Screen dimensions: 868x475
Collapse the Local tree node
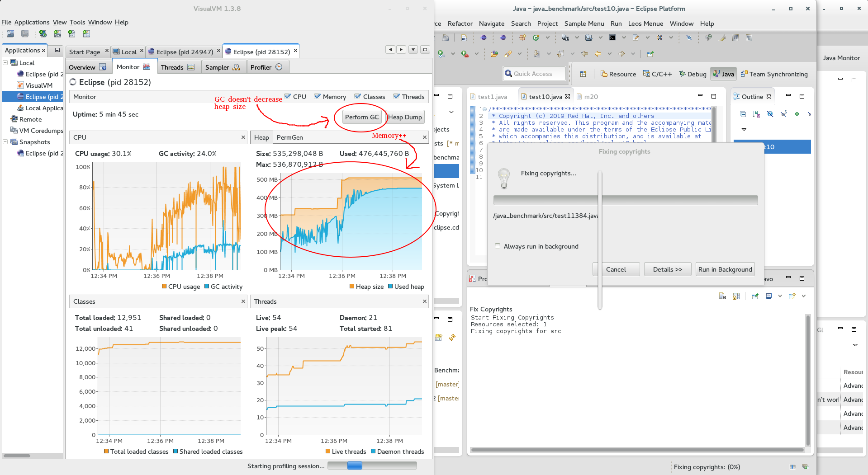6,63
